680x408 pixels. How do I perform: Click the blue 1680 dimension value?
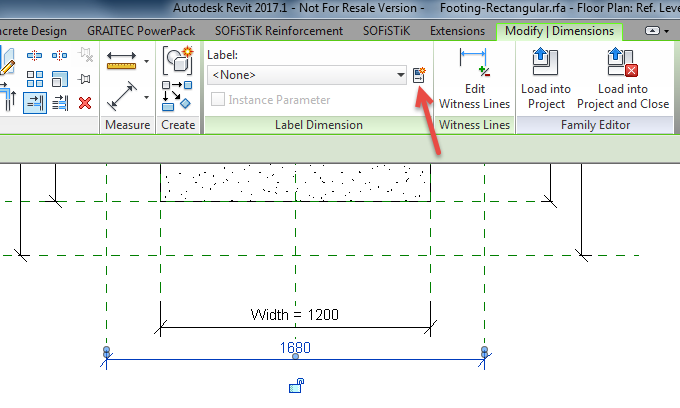pyautogui.click(x=295, y=347)
